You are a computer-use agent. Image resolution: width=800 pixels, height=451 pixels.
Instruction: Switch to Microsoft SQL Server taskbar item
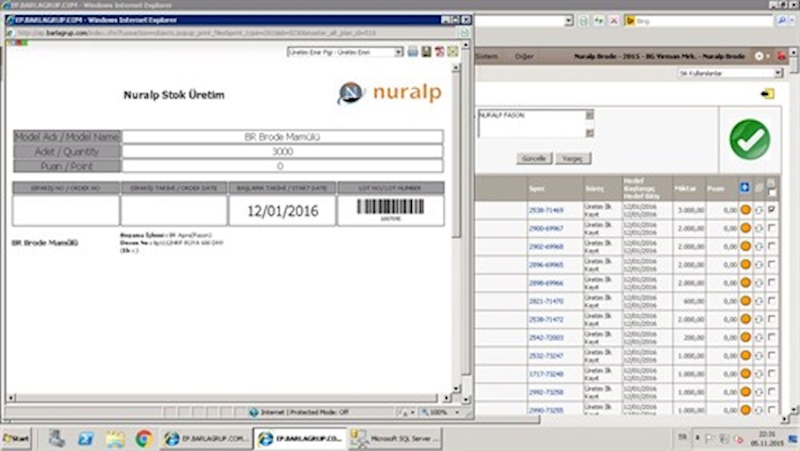[x=395, y=438]
